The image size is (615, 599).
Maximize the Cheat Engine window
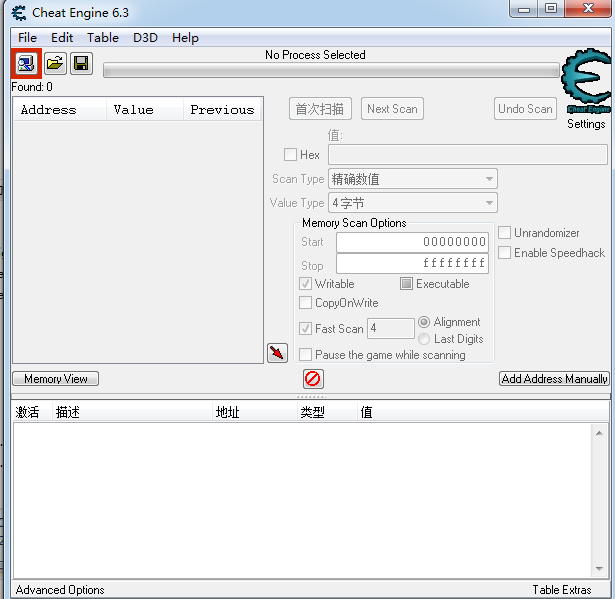(551, 9)
